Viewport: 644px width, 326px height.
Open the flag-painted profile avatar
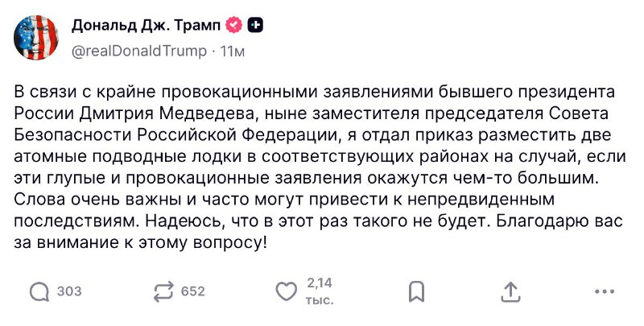pos(36,37)
